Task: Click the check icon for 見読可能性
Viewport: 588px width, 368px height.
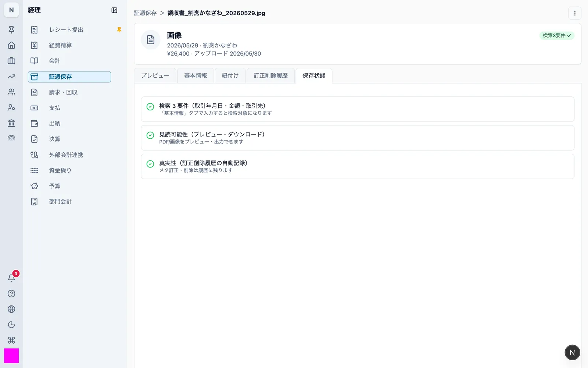Action: pyautogui.click(x=150, y=135)
